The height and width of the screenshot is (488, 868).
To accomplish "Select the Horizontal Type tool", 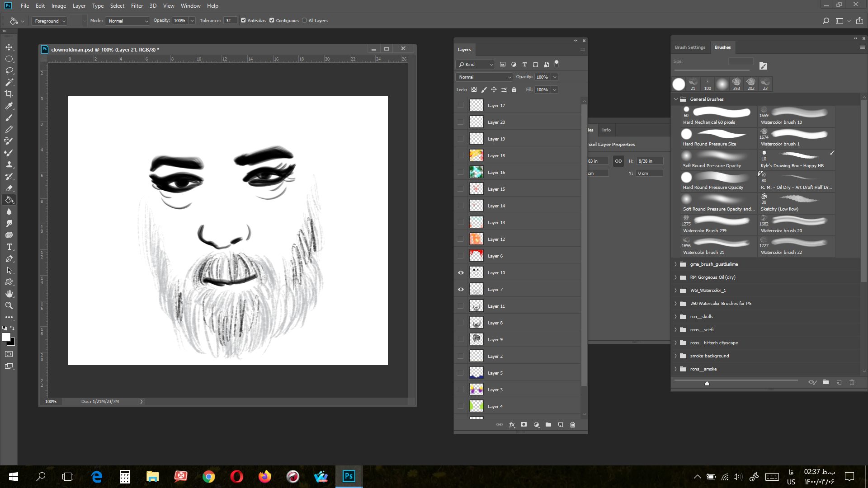I will [9, 247].
